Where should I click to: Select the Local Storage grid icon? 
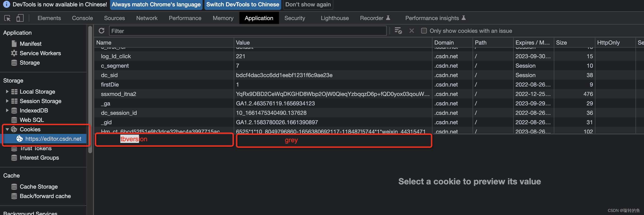pyautogui.click(x=14, y=92)
